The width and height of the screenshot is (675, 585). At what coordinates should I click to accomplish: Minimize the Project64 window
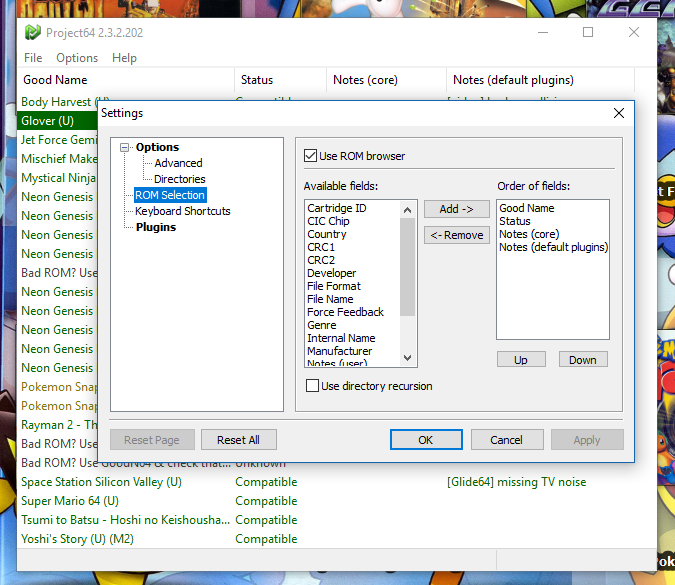pos(543,32)
